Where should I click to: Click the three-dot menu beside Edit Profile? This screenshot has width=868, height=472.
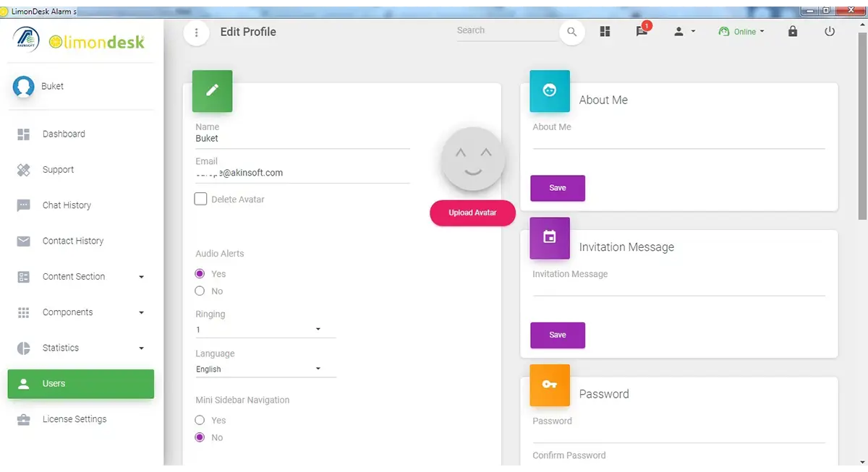point(196,33)
